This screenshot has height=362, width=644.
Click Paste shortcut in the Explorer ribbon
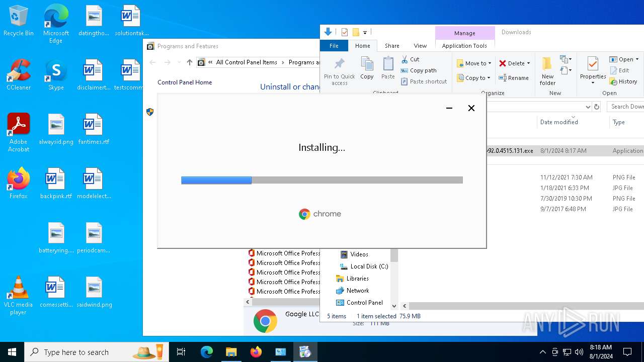click(424, 81)
